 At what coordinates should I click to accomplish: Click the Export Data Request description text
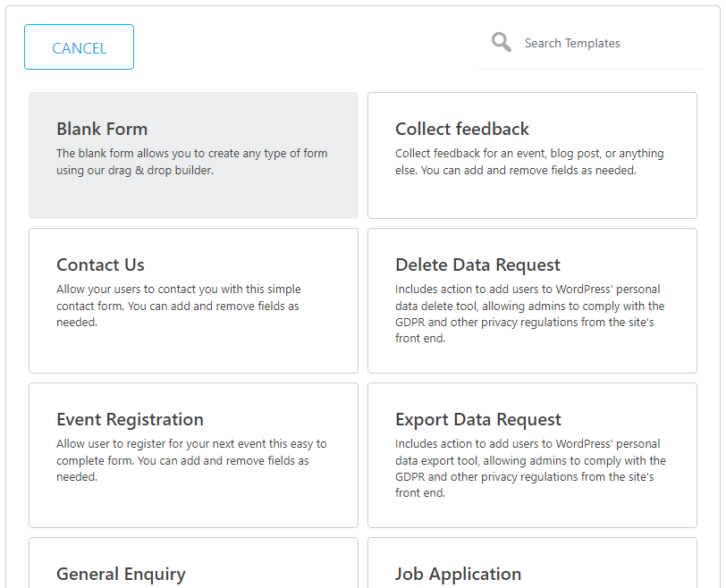[530, 468]
